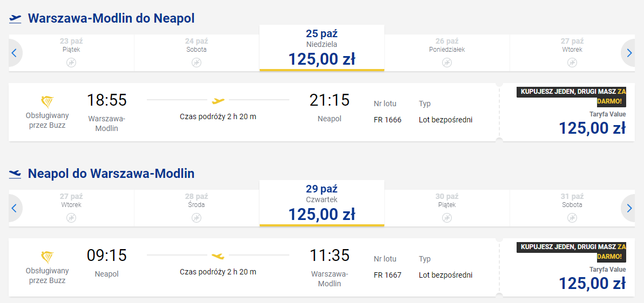Click the returning plane icon beside Neapol do Warszawa-Modlin

pos(15,174)
